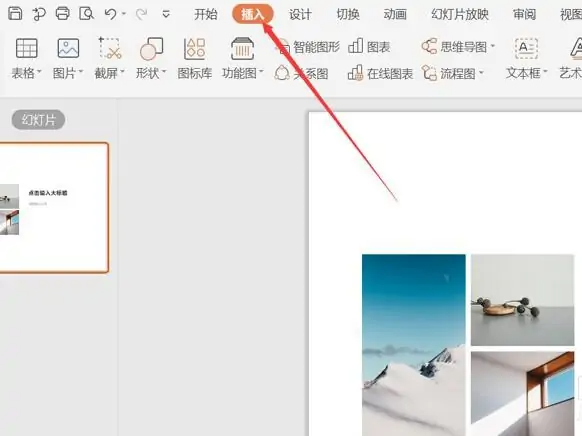582x436 pixels.
Task: Expand the quick access toolbar dropdown
Action: pyautogui.click(x=166, y=14)
